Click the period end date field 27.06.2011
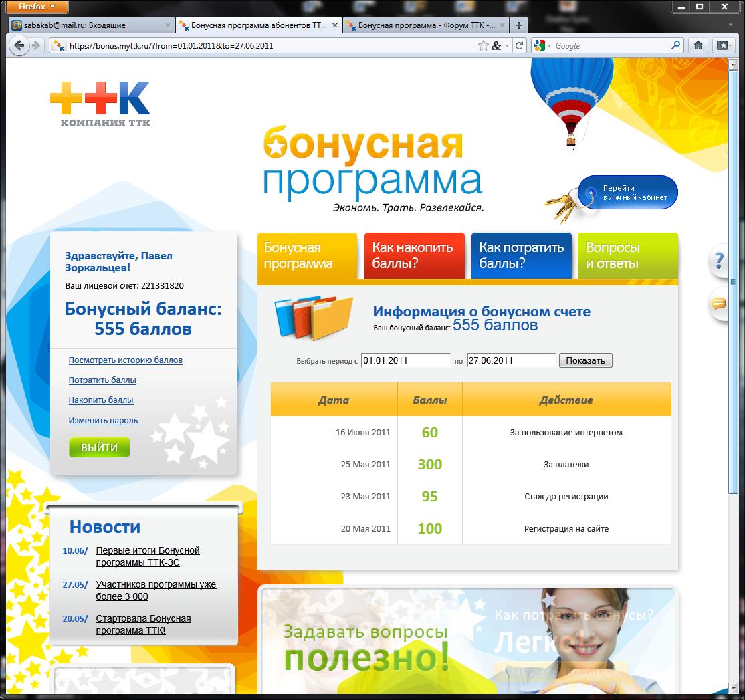Viewport: 745px width, 700px height. point(511,360)
